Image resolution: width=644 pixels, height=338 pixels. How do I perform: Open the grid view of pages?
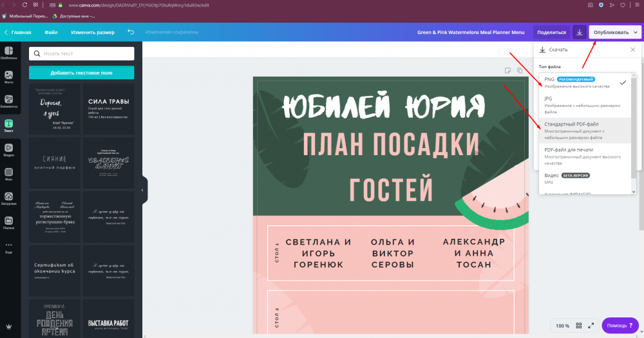coord(579,326)
